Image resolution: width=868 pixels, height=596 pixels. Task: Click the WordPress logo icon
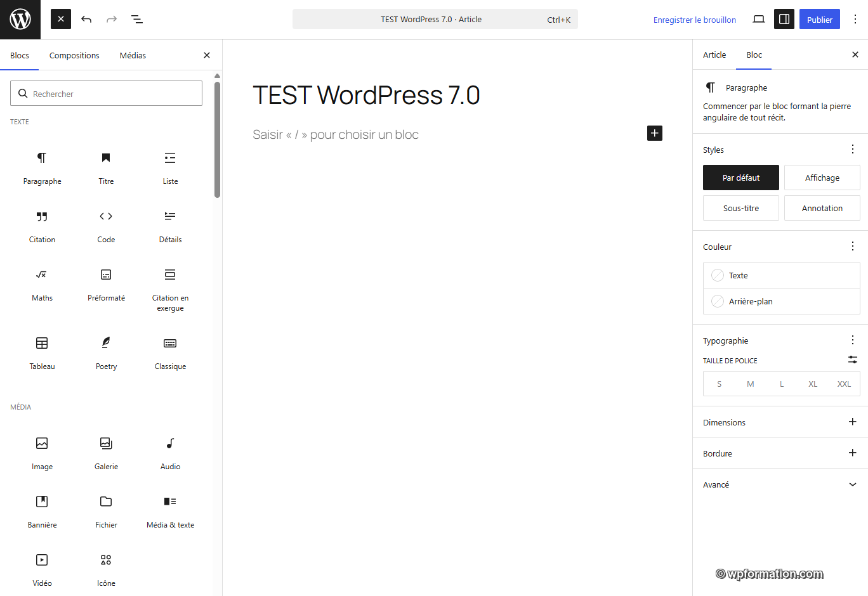[x=20, y=20]
